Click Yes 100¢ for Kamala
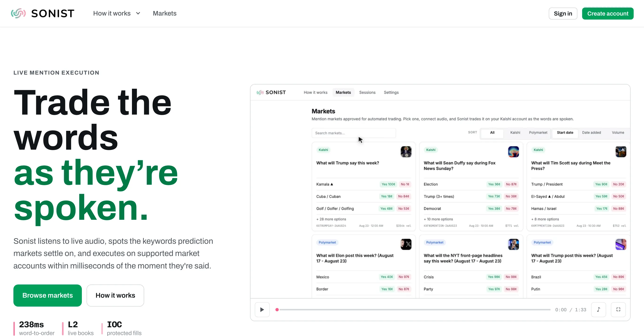 tap(388, 184)
